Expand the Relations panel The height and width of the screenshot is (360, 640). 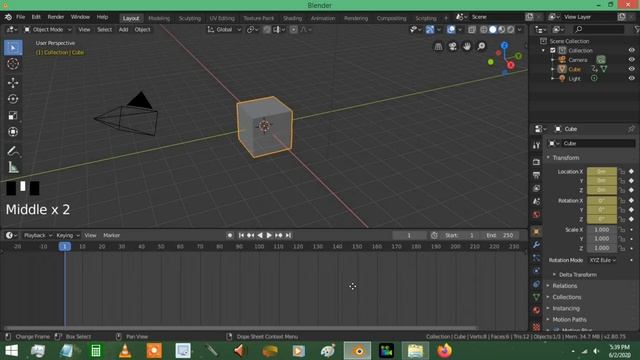(x=564, y=286)
